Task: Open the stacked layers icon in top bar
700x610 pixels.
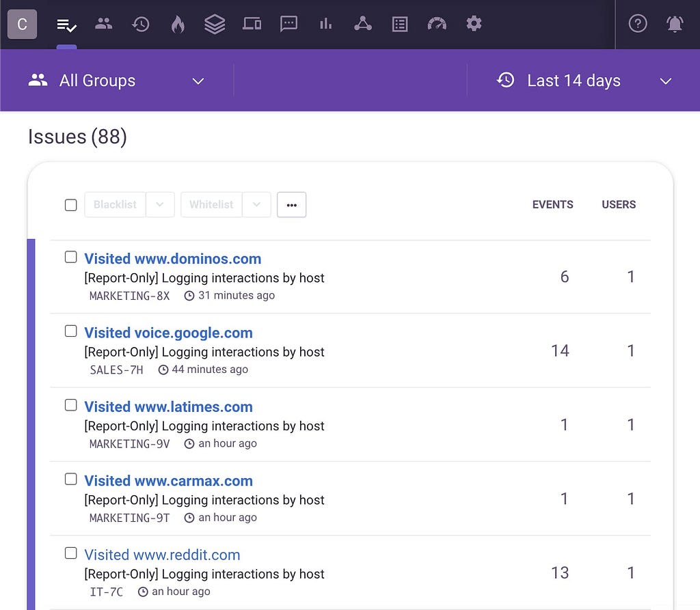Action: (215, 24)
